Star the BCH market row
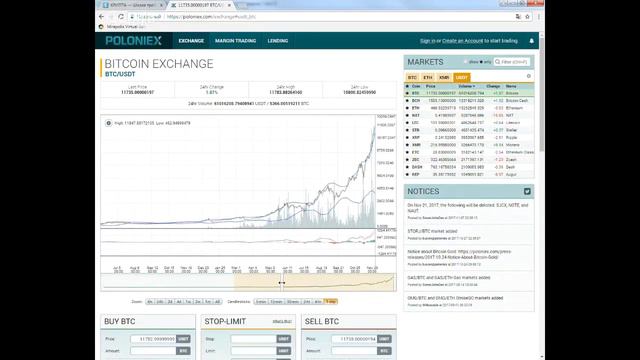 [407, 100]
